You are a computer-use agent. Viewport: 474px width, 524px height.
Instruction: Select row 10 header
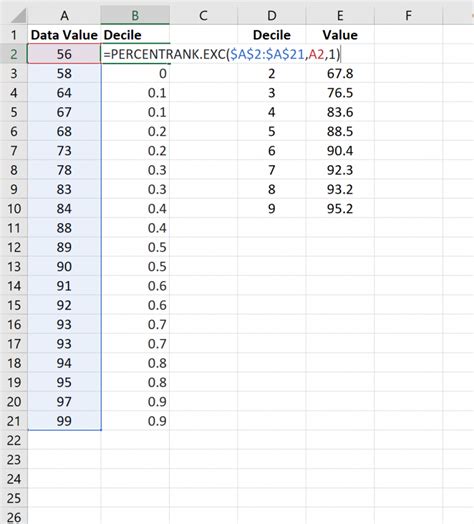click(14, 209)
